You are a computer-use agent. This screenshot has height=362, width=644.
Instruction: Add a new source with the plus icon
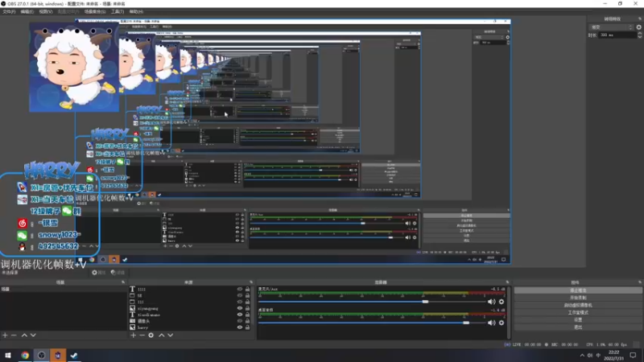point(133,335)
